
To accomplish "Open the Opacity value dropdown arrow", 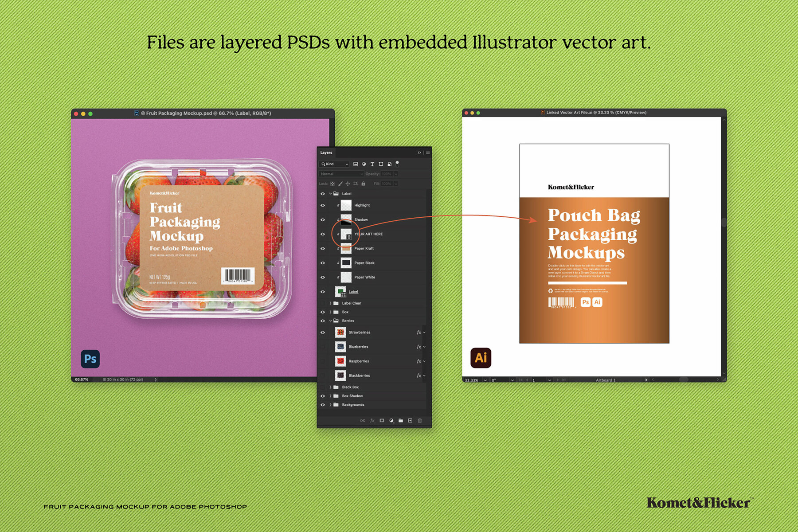I will click(x=396, y=174).
